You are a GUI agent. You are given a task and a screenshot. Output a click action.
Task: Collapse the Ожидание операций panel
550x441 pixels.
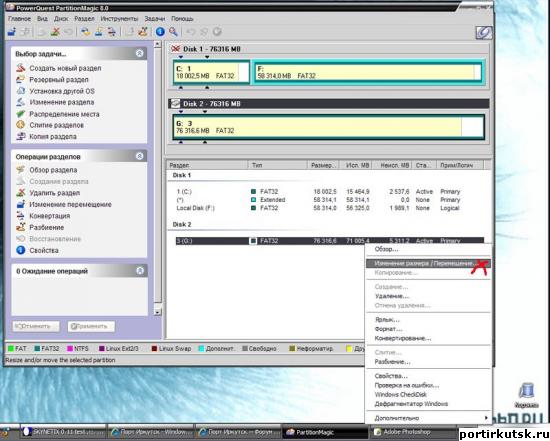point(140,270)
